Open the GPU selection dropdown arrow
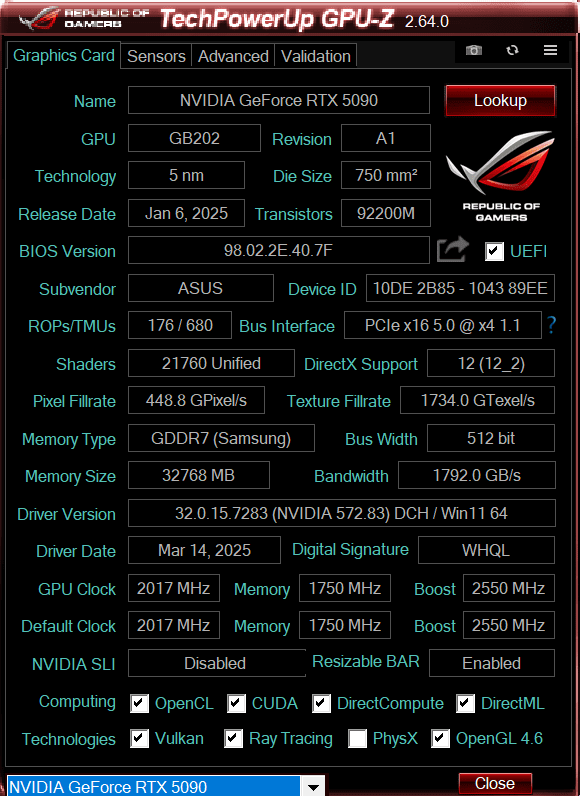 point(314,786)
